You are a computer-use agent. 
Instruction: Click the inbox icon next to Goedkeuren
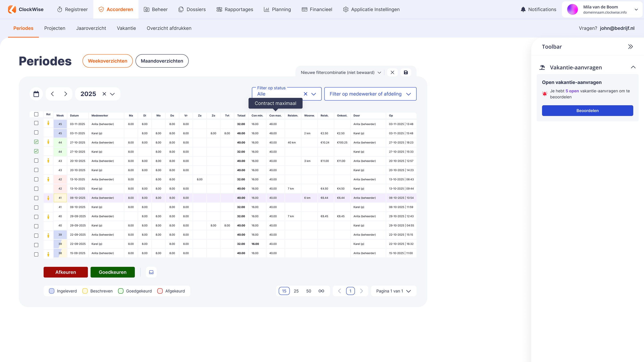point(151,272)
